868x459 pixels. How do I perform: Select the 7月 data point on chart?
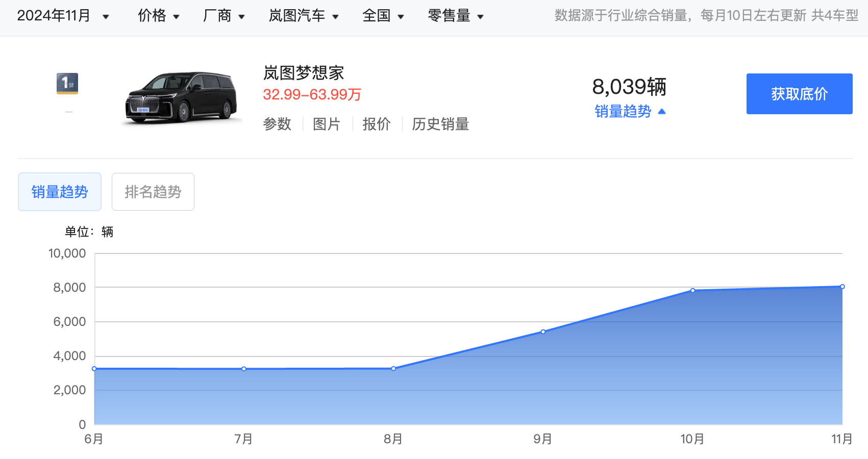point(244,369)
